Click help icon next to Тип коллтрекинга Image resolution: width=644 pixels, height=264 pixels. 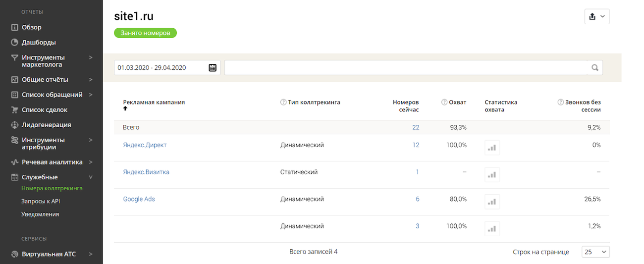(283, 103)
